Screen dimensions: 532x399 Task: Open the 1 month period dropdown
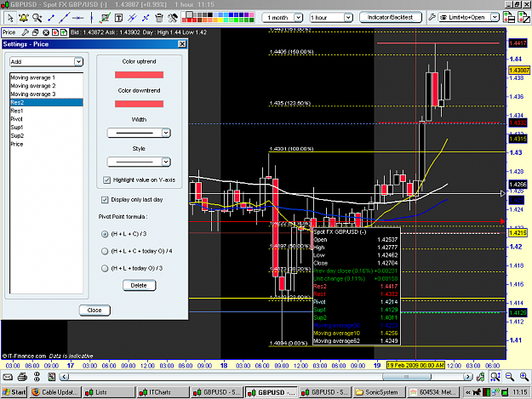282,17
